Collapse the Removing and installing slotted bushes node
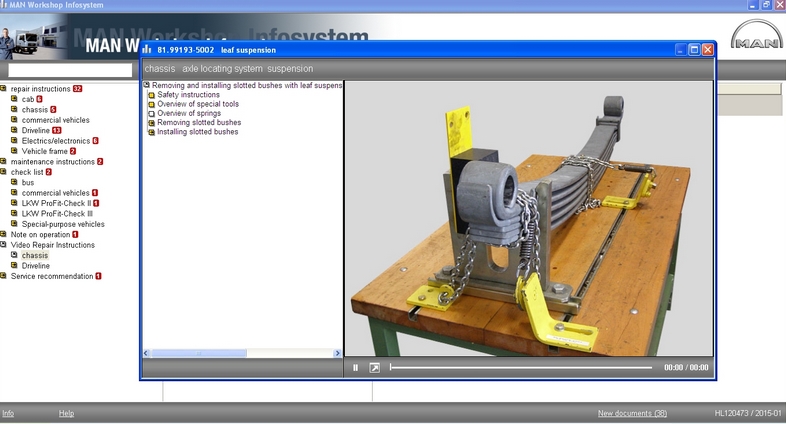Screen dimensions: 786x424 point(146,85)
